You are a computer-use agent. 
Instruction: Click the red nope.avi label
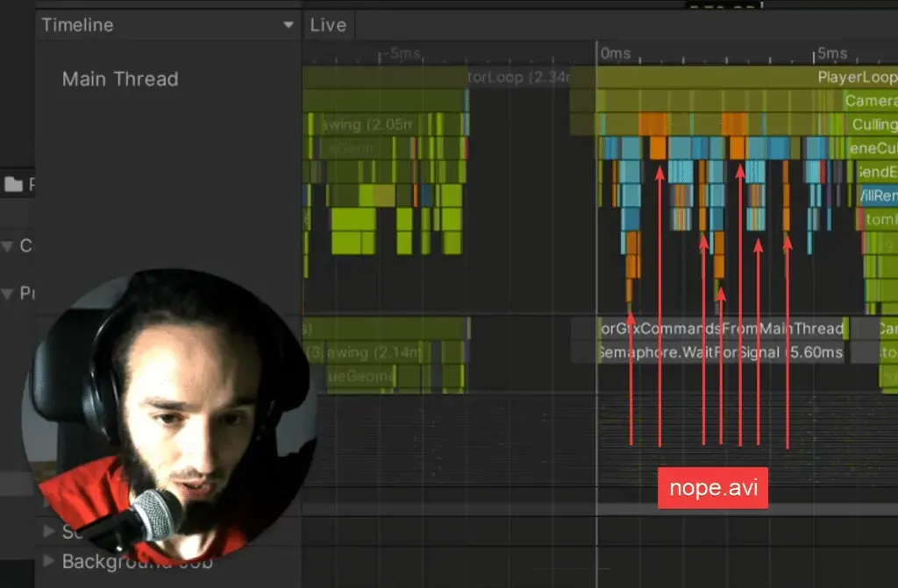pos(712,488)
